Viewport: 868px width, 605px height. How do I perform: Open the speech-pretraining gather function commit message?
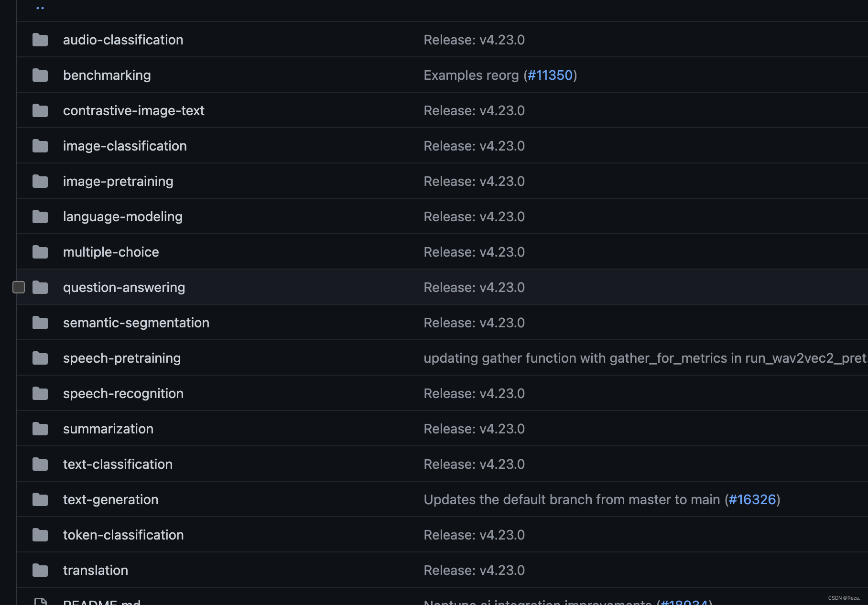(645, 358)
